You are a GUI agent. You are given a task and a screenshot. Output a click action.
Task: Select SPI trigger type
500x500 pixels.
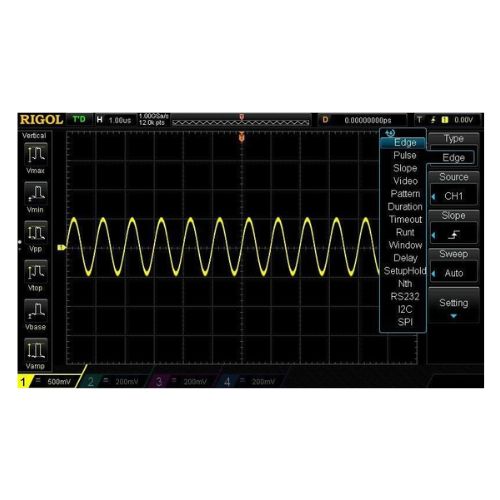pos(405,322)
